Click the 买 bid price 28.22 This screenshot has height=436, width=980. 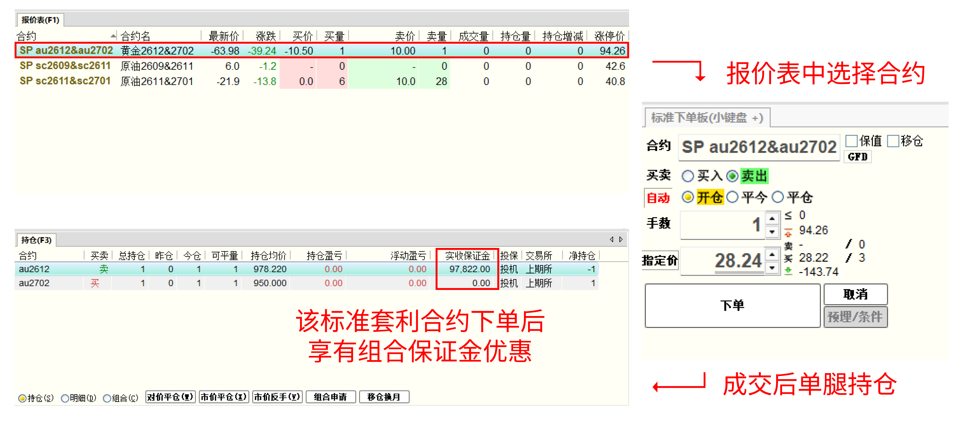pos(813,258)
